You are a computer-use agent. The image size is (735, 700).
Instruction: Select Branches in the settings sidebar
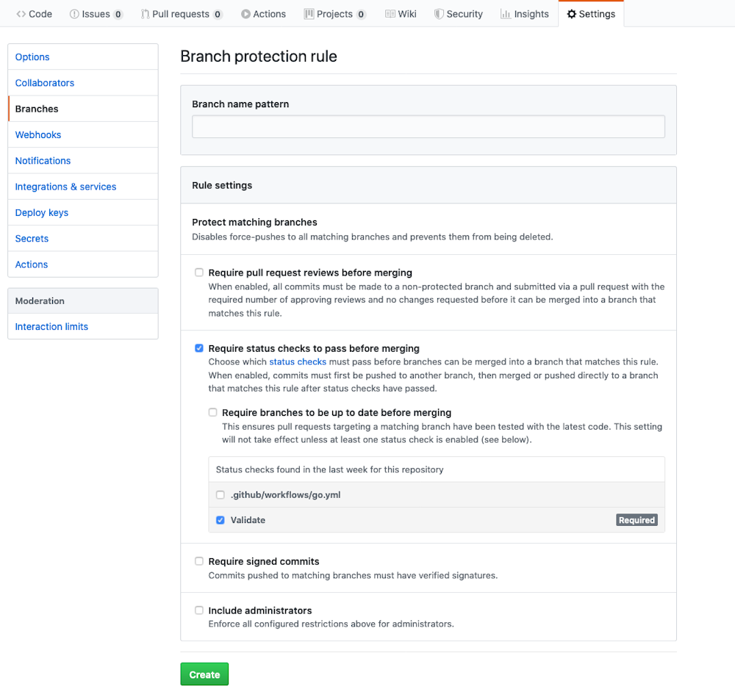(36, 108)
